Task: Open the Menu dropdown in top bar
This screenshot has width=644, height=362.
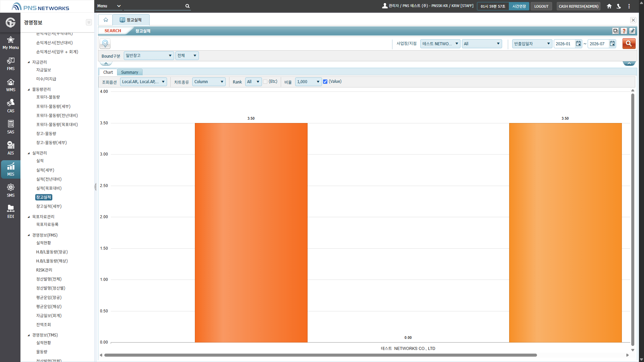Action: 109,6
